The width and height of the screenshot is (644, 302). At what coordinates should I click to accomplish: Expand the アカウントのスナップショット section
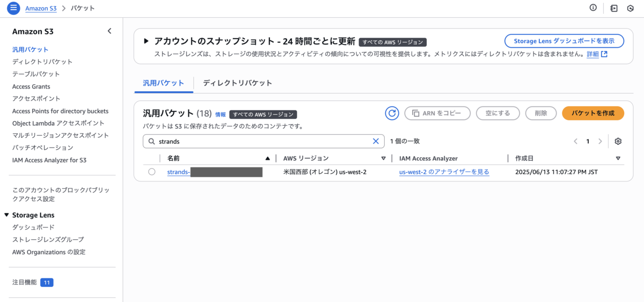pos(146,41)
